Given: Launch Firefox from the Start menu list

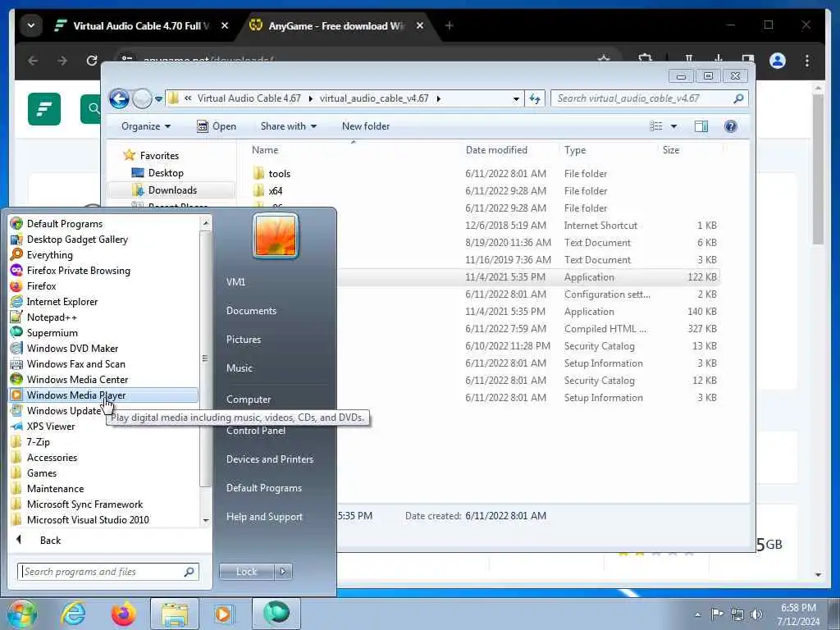Looking at the screenshot, I should (x=41, y=285).
